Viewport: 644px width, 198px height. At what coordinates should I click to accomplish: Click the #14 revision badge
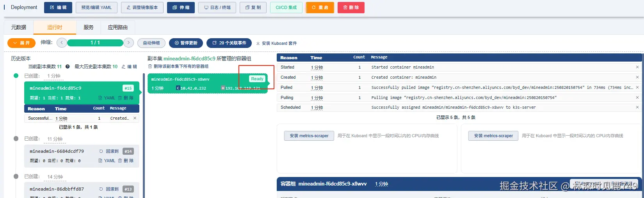128,151
